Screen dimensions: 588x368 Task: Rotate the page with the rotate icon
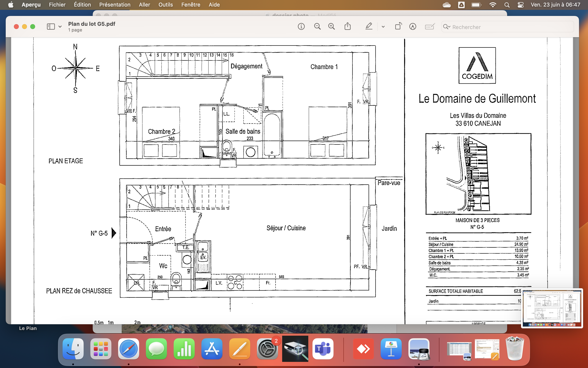click(398, 26)
